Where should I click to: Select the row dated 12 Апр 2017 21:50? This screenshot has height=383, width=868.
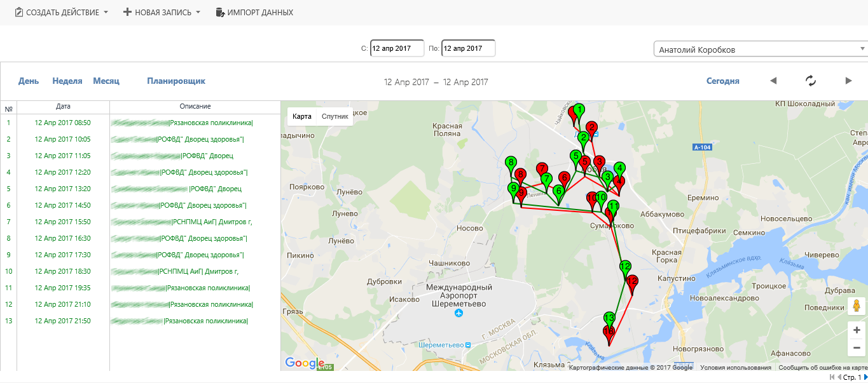click(x=141, y=321)
